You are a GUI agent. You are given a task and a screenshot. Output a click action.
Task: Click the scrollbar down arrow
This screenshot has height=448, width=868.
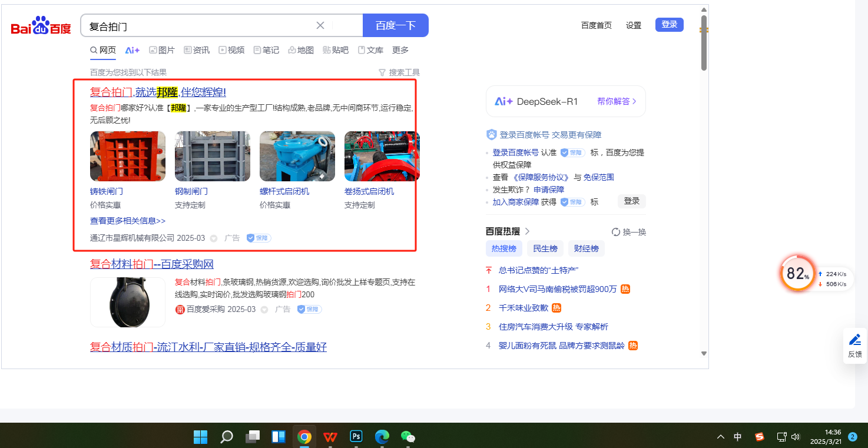tap(704, 353)
